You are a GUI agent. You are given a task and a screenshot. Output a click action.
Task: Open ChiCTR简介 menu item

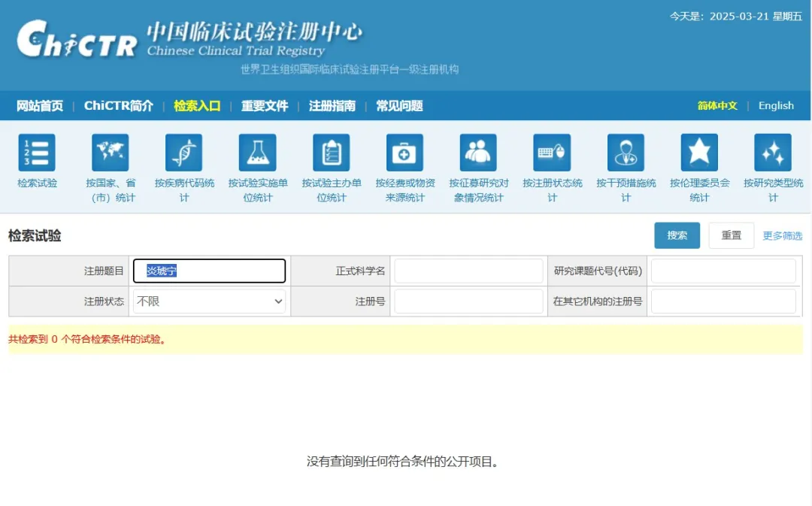tap(119, 106)
